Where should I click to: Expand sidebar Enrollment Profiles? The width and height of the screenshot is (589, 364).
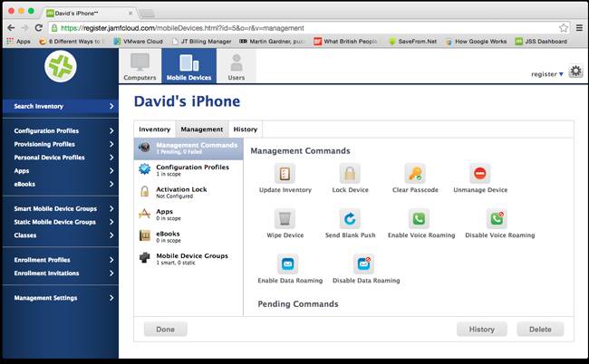pyautogui.click(x=61, y=260)
